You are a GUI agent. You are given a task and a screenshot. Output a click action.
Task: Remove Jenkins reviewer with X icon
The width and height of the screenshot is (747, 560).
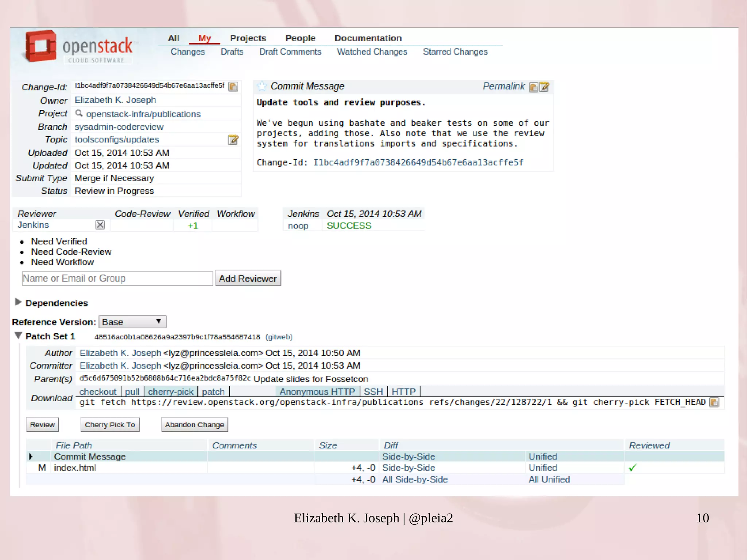pyautogui.click(x=100, y=225)
